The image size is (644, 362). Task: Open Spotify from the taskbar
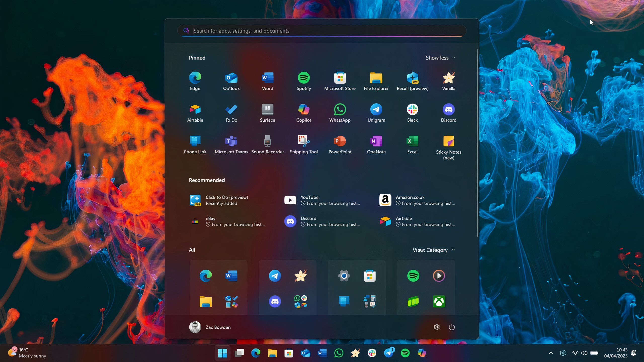[405, 353]
